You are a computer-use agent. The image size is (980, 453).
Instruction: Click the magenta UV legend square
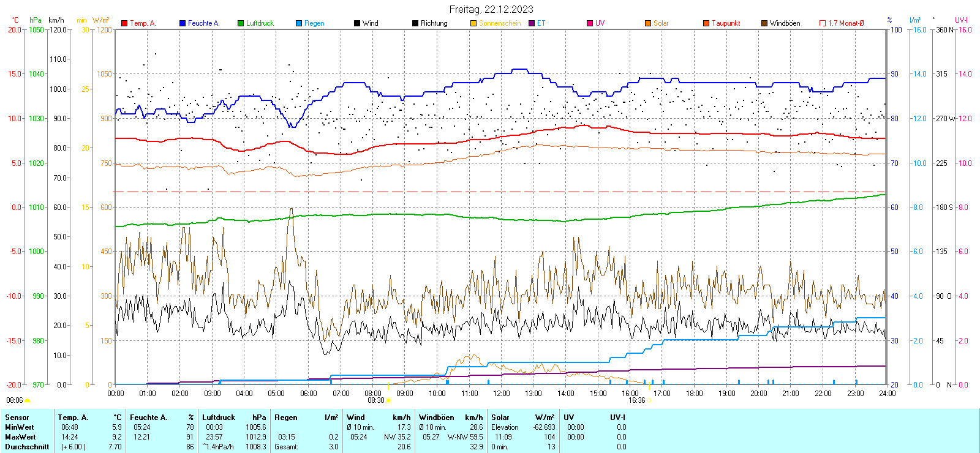pos(590,23)
